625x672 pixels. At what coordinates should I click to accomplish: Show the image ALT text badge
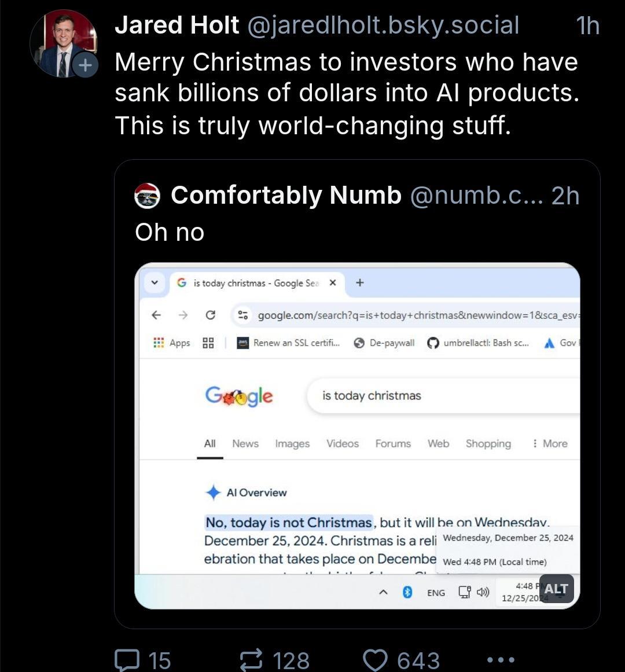pyautogui.click(x=556, y=589)
